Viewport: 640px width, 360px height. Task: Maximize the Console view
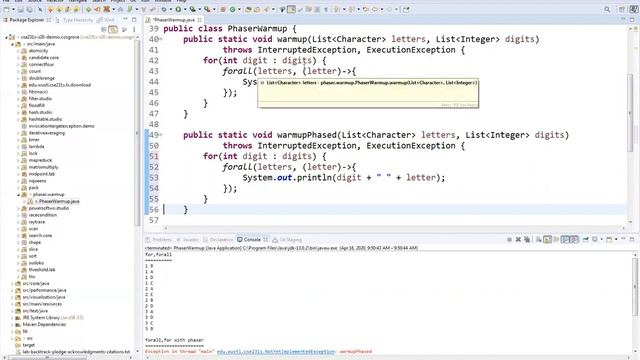pyautogui.click(x=632, y=239)
